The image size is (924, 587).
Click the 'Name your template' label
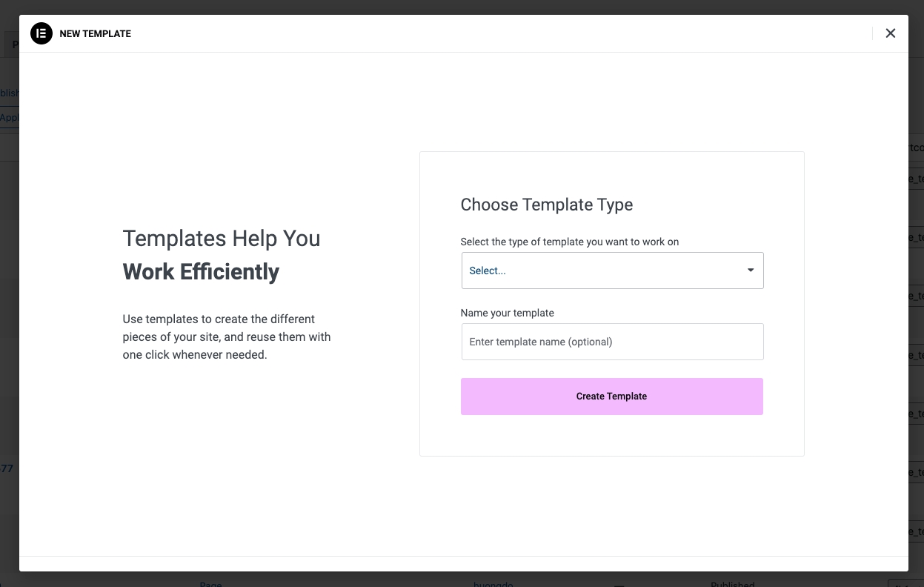(x=507, y=313)
